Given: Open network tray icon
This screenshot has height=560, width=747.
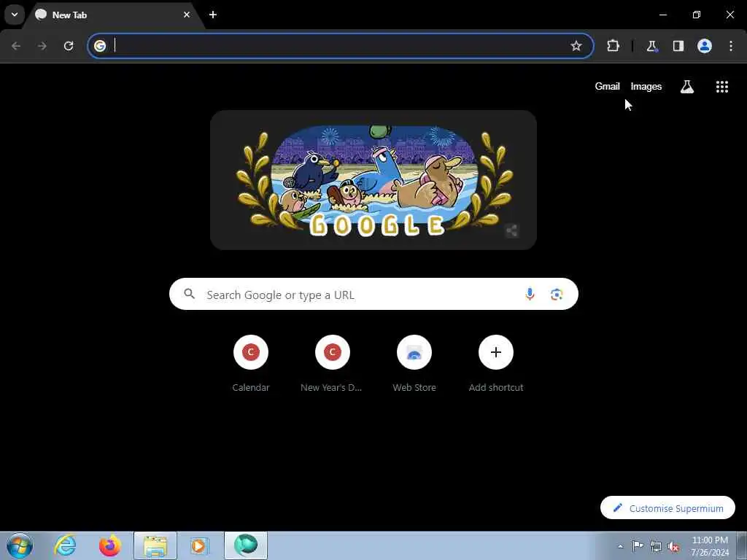Looking at the screenshot, I should pyautogui.click(x=656, y=547).
